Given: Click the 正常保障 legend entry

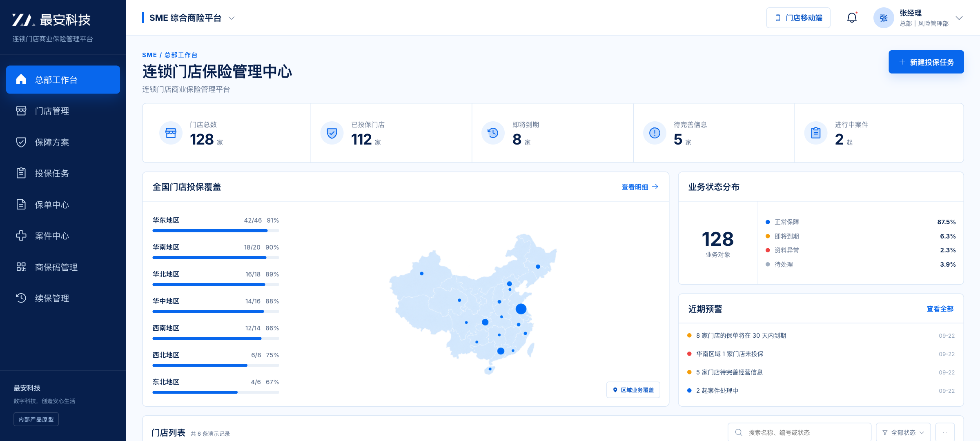Looking at the screenshot, I should 860,222.
